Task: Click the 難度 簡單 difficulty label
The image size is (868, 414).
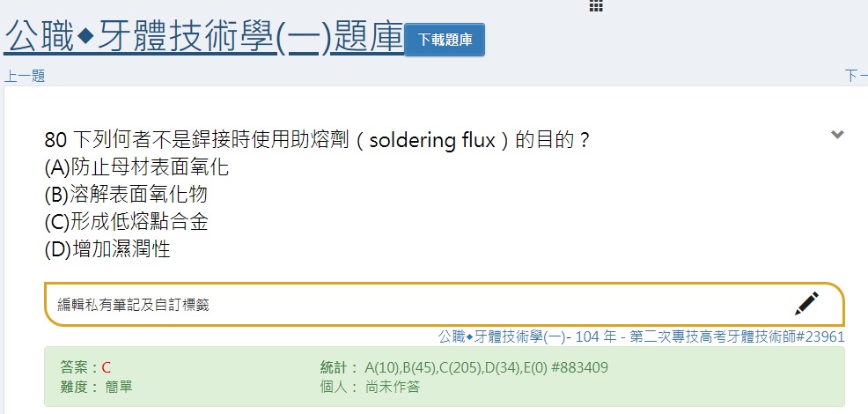Action: click(96, 387)
